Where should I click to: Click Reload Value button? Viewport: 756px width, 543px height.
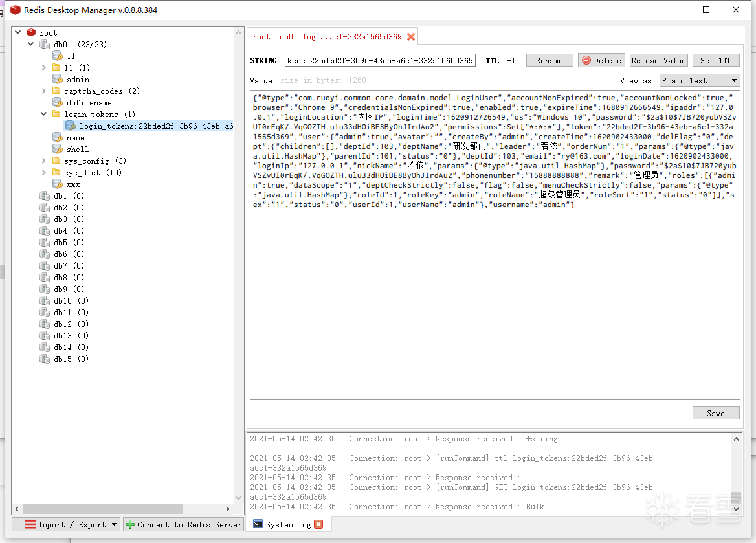click(x=659, y=60)
